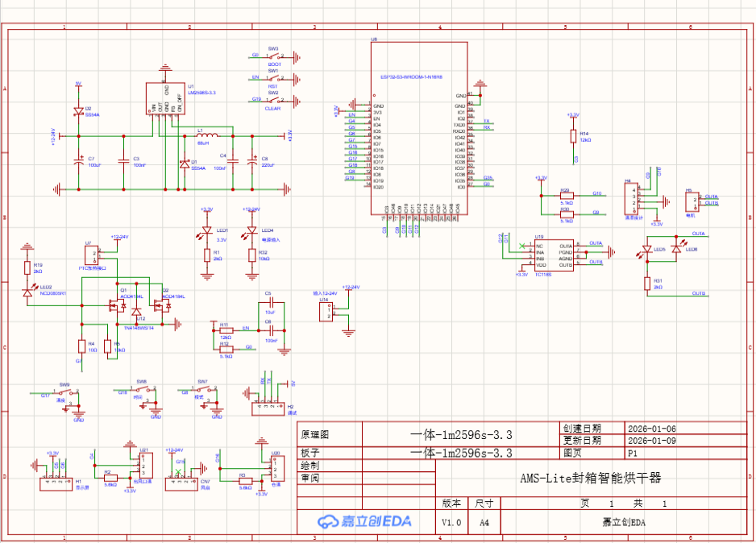Image resolution: width=756 pixels, height=543 pixels.
Task: Click capacitor C8 220uF
Action: (251, 162)
